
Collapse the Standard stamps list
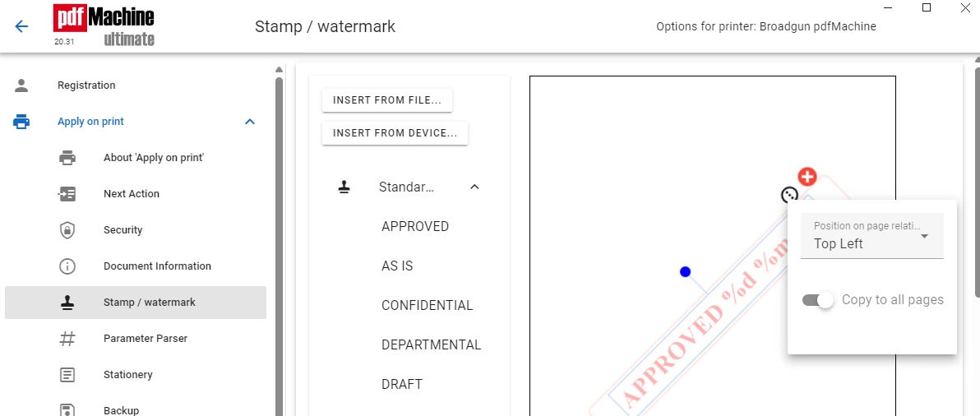coord(474,187)
